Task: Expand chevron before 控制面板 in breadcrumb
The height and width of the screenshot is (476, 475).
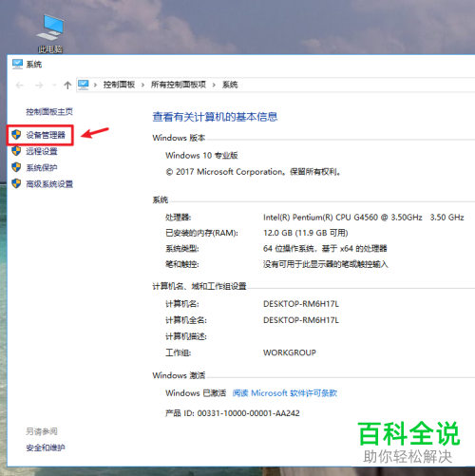Action: tap(95, 85)
